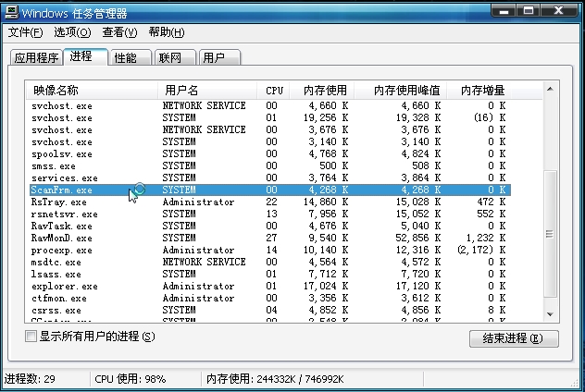
Task: Click RavMonD.exe peak value 52,856 K
Action: (417, 238)
